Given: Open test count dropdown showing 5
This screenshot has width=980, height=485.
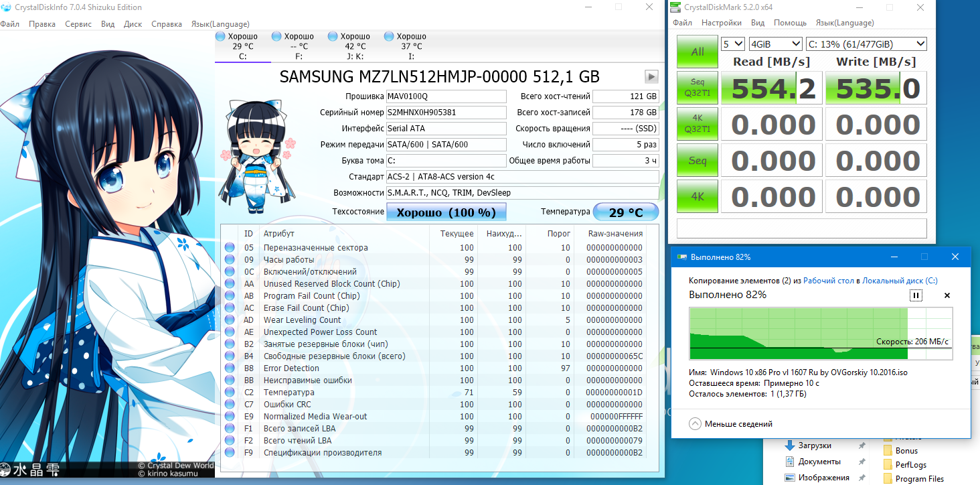Looking at the screenshot, I should [733, 44].
